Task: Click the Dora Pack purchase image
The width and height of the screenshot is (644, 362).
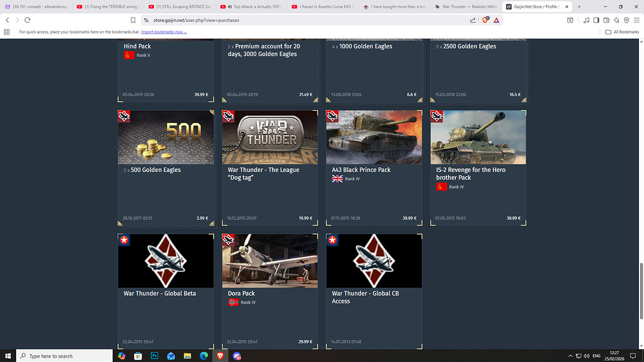Action: pyautogui.click(x=270, y=261)
